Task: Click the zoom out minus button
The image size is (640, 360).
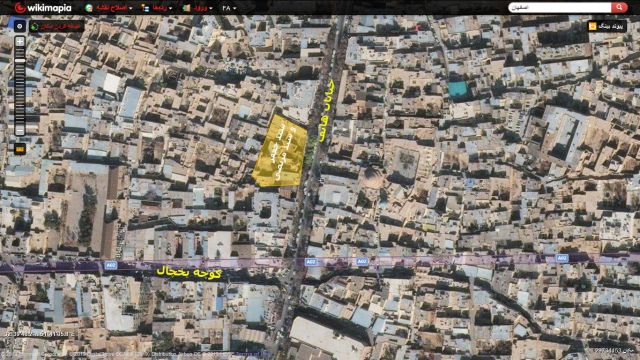Action: coord(20,130)
